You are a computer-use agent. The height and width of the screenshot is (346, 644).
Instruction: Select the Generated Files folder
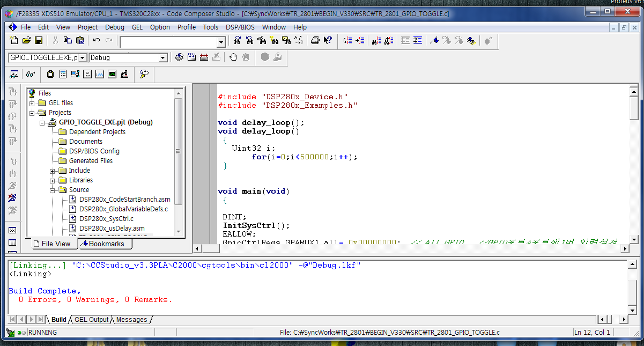pyautogui.click(x=91, y=161)
